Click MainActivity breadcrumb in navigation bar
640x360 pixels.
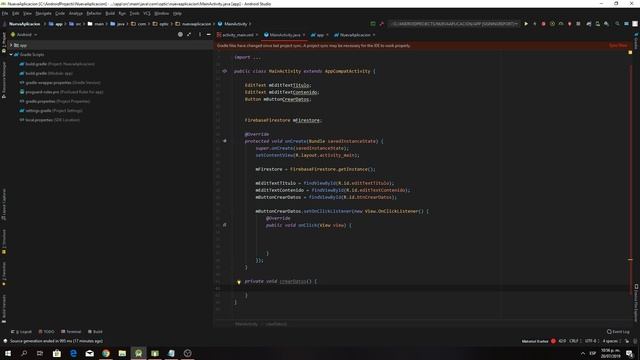coord(233,24)
